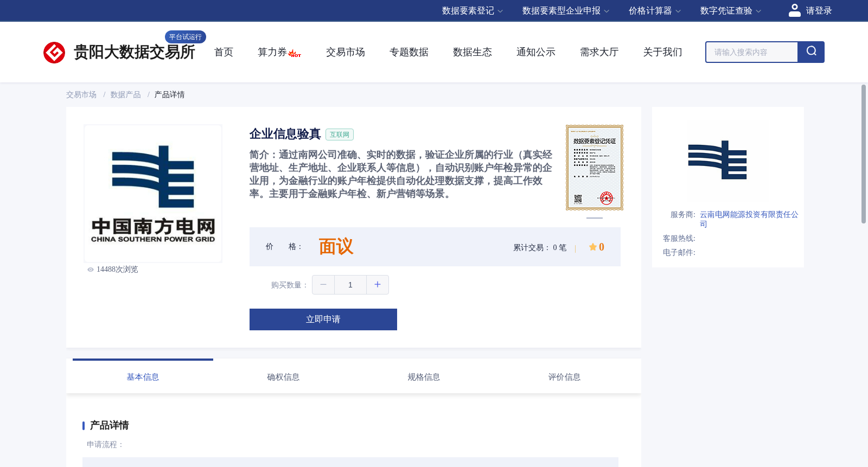Open the 数据要素登记凭证 certificate thumbnail

click(595, 168)
